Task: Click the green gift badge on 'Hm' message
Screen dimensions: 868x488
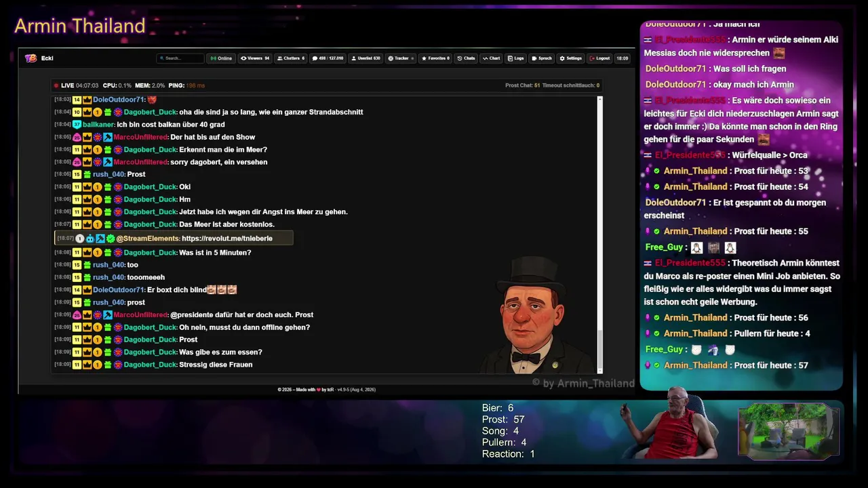Action: point(108,200)
